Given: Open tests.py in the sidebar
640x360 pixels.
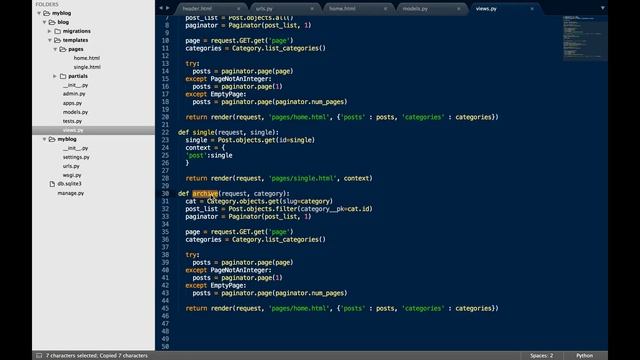Looking at the screenshot, I should pos(72,121).
